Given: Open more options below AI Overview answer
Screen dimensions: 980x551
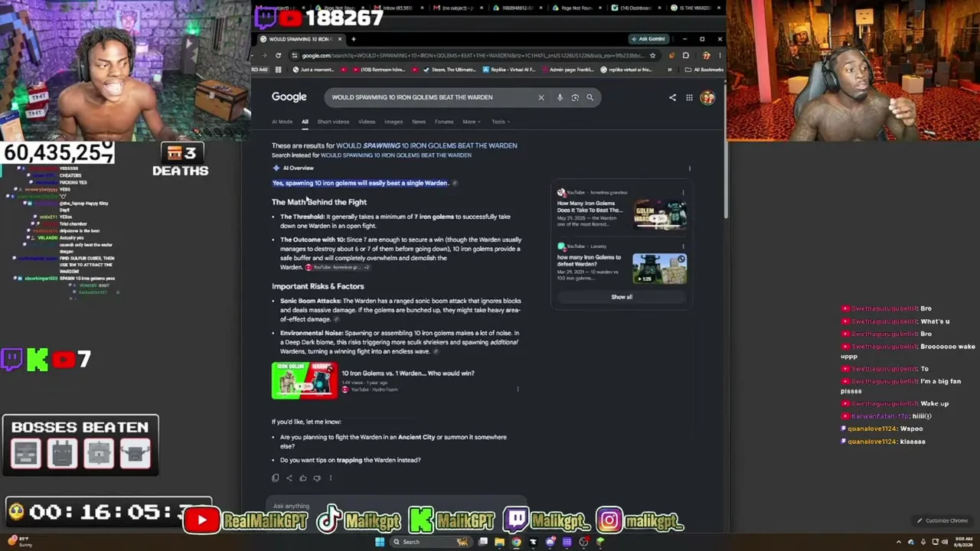Looking at the screenshot, I should click(331, 478).
